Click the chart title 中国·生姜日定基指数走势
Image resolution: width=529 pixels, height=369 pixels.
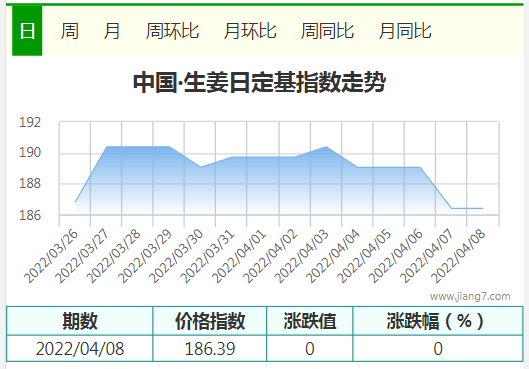point(259,82)
